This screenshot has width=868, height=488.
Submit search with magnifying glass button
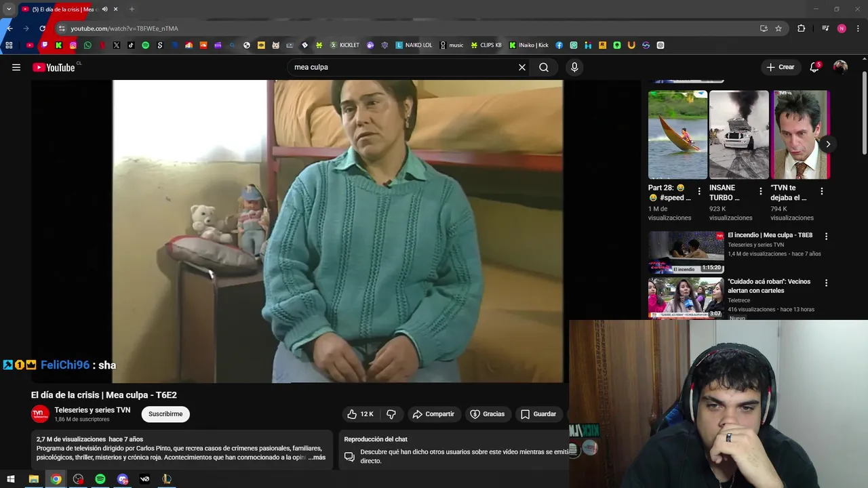pyautogui.click(x=544, y=67)
